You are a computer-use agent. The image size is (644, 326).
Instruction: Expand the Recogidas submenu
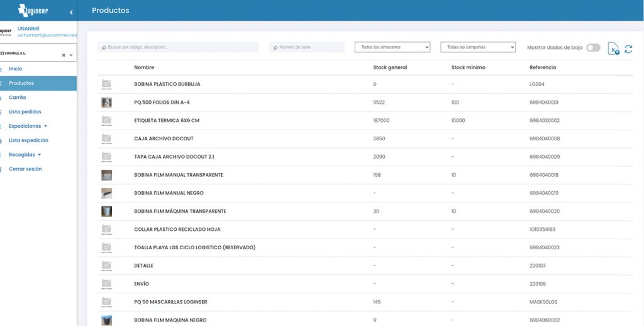(25, 155)
